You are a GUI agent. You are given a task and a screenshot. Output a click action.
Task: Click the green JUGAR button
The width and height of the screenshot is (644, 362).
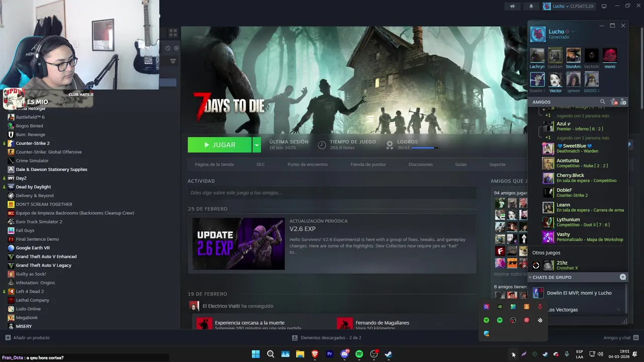pyautogui.click(x=219, y=145)
